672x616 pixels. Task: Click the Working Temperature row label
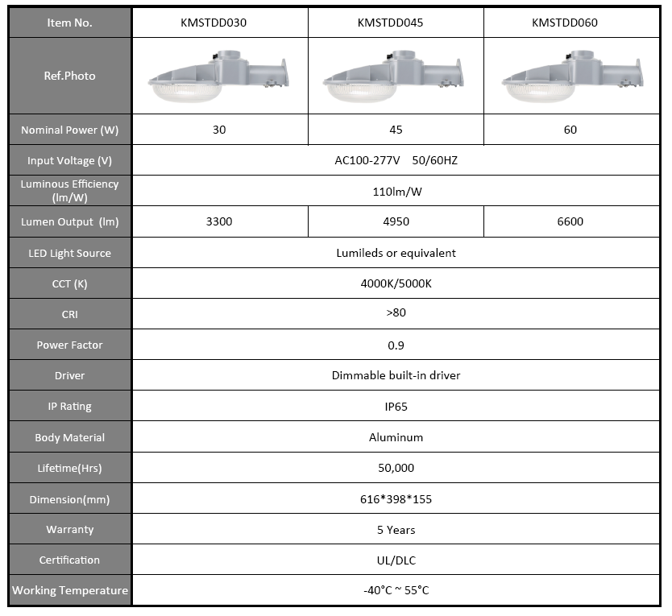click(x=69, y=590)
